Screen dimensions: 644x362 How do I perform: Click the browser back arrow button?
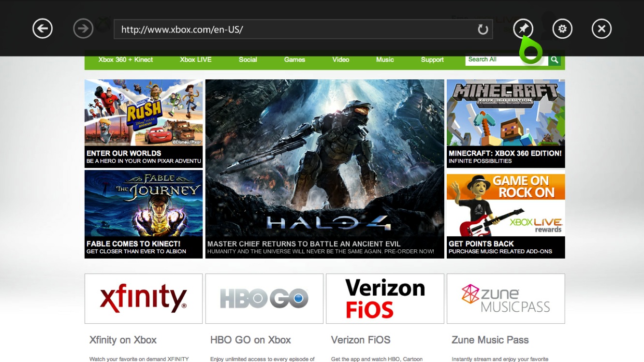click(x=43, y=29)
